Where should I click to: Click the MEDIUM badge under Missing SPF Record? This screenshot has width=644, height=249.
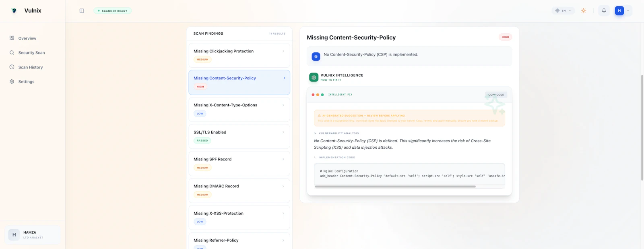[x=202, y=168]
